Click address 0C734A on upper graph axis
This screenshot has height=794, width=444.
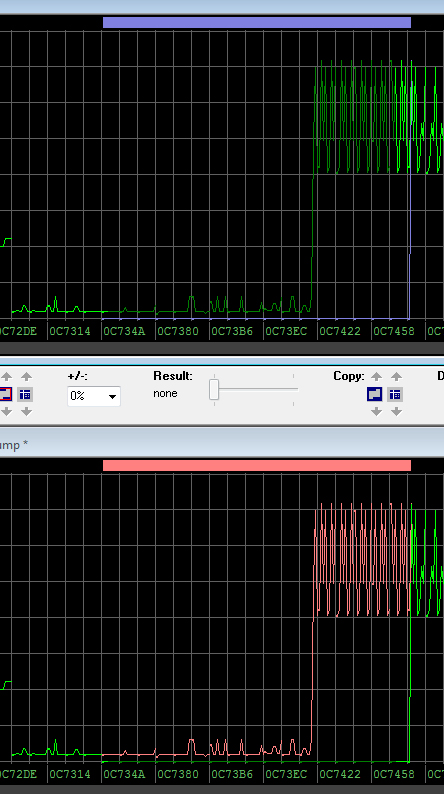(124, 331)
